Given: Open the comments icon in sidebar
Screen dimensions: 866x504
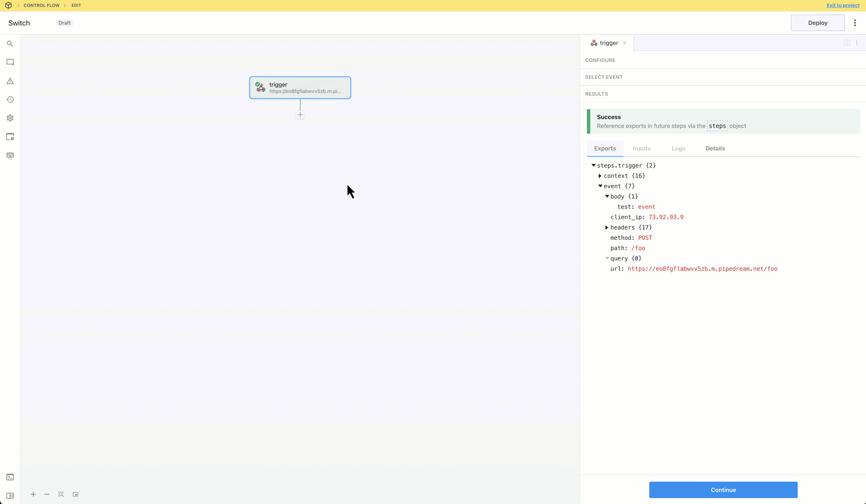Looking at the screenshot, I should [10, 62].
